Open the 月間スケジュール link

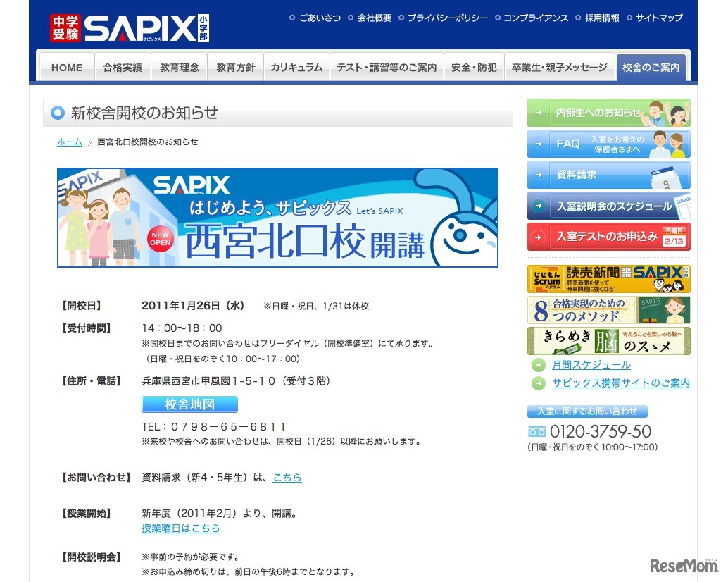(x=591, y=365)
